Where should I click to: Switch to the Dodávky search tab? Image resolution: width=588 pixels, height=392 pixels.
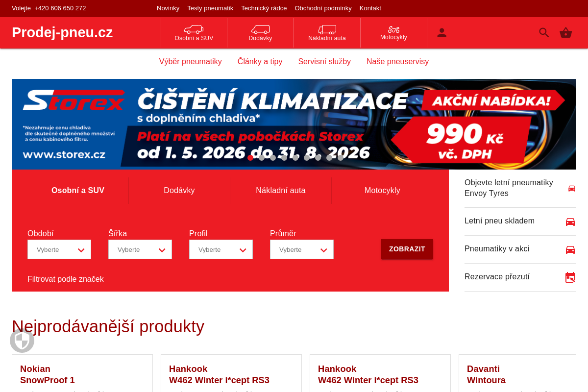pos(179,191)
